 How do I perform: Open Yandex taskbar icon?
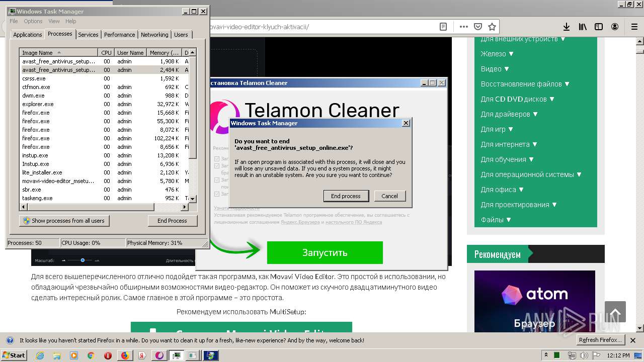142,355
